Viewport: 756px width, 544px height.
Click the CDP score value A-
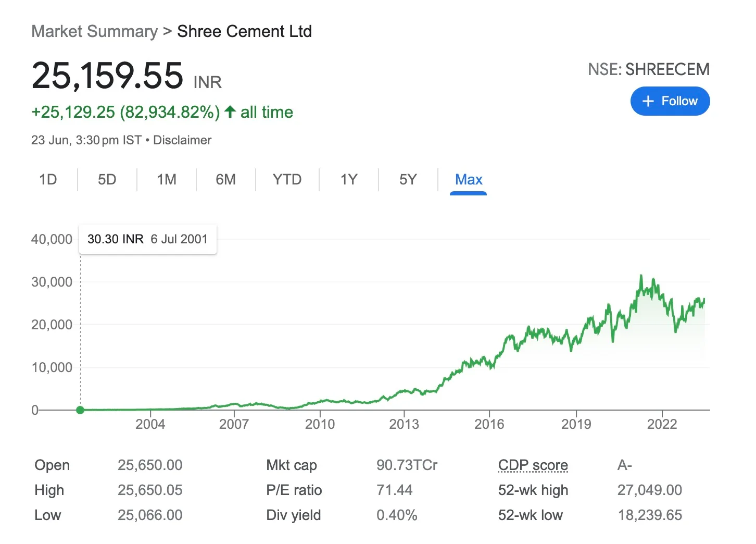[625, 465]
